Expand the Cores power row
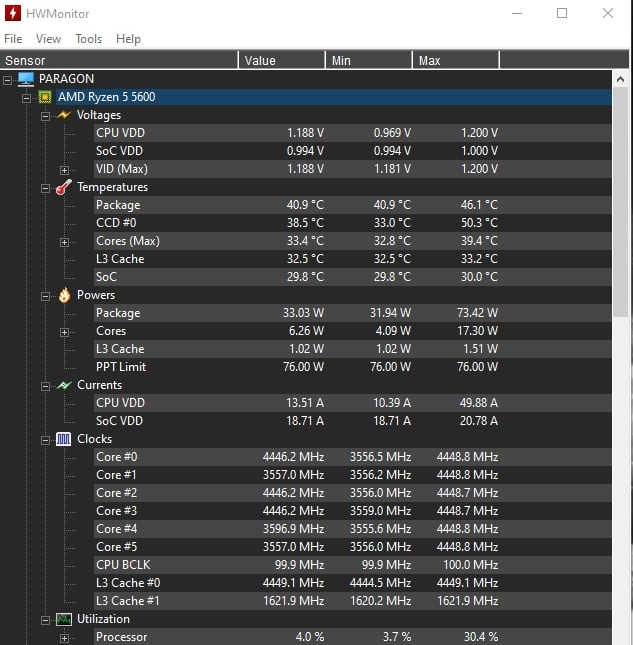Screen dimensions: 633x645 [x=64, y=332]
